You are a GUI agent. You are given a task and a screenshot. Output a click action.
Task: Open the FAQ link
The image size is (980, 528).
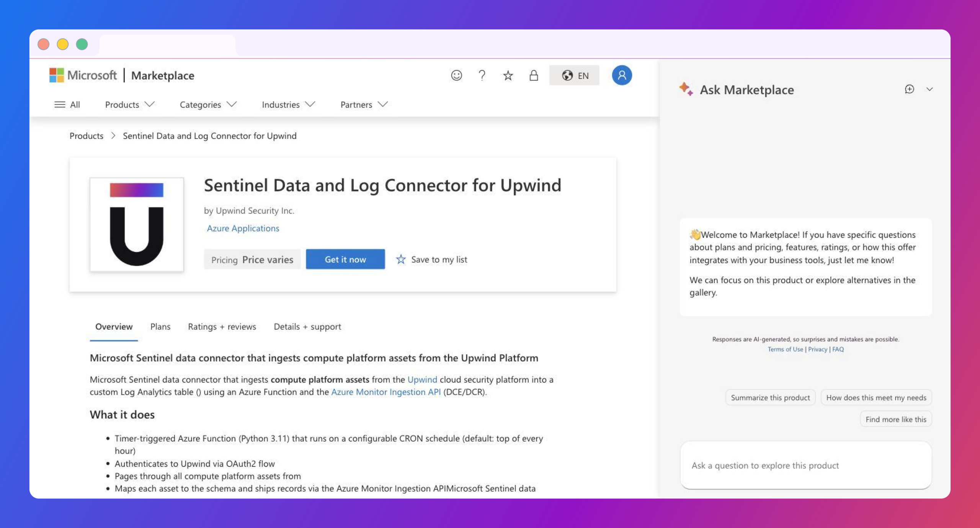pyautogui.click(x=838, y=349)
